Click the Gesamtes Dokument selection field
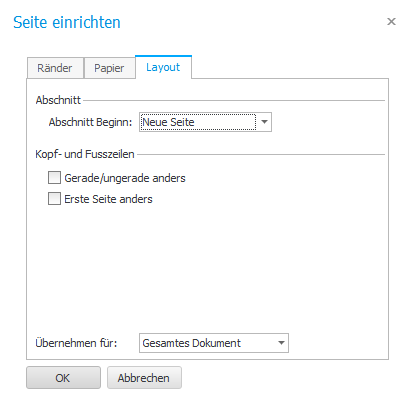Screen dimensions: 413x415 (x=214, y=343)
